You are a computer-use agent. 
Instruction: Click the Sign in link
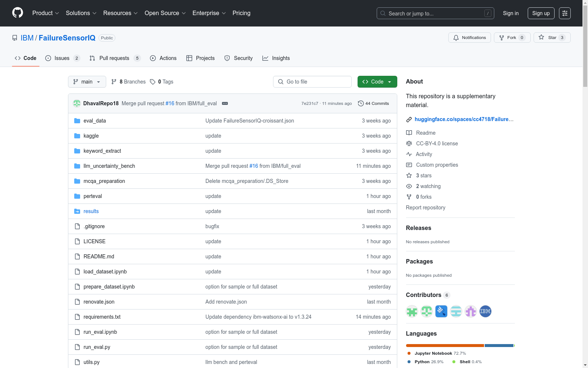click(x=511, y=13)
